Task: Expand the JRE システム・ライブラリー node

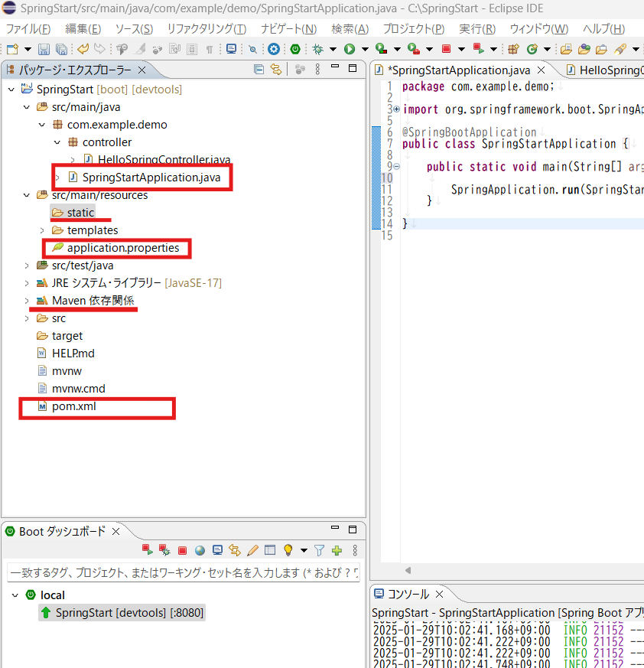Action: [27, 283]
